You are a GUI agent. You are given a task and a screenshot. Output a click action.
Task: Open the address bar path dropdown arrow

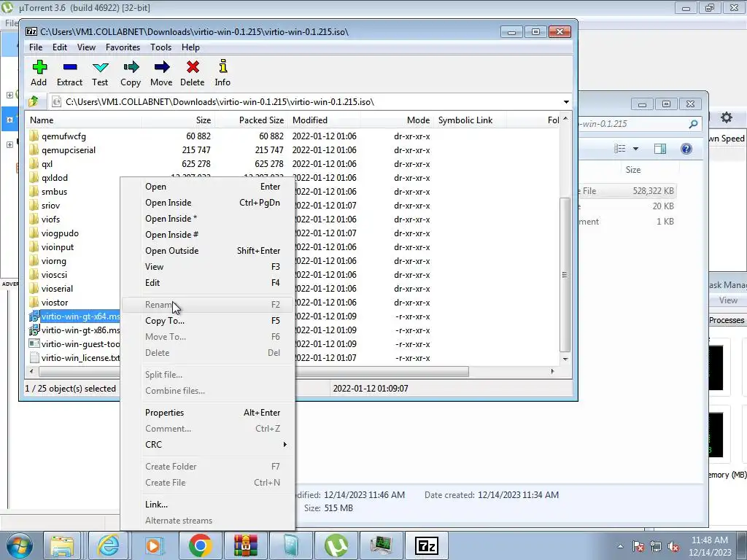coord(566,102)
